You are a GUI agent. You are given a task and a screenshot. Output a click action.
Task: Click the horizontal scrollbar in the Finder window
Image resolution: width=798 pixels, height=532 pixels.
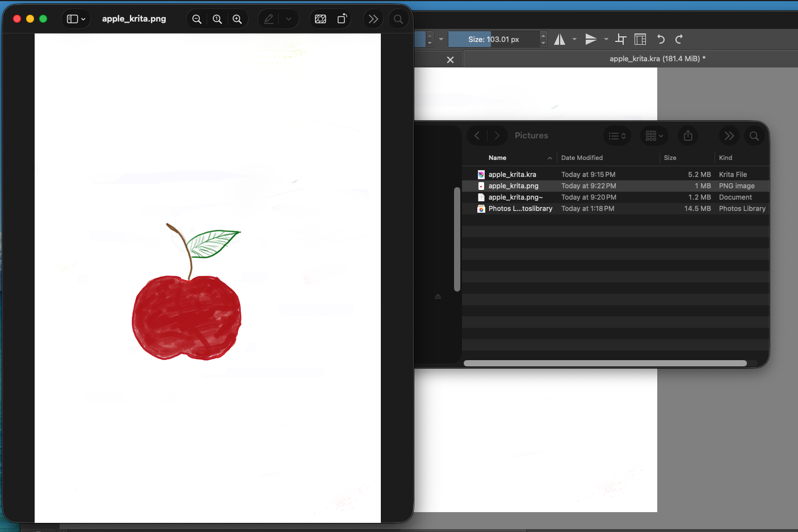(x=605, y=363)
